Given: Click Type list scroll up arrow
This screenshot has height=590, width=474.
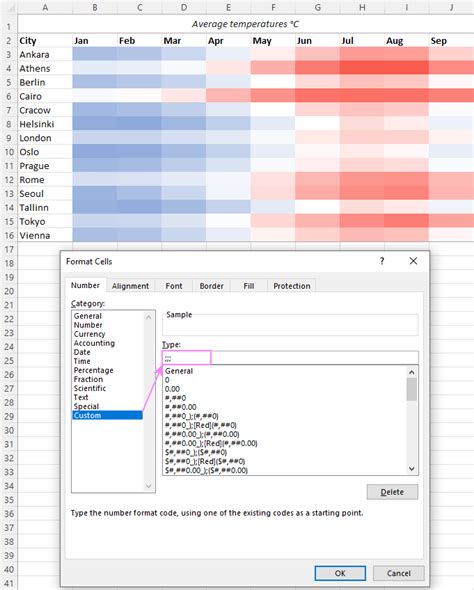Looking at the screenshot, I should pyautogui.click(x=412, y=372).
